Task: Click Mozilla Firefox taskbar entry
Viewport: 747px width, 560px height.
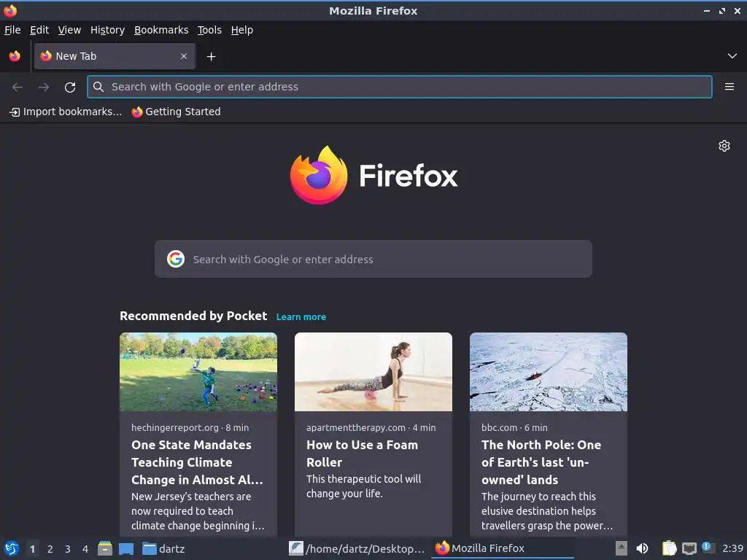Action: 503,548
